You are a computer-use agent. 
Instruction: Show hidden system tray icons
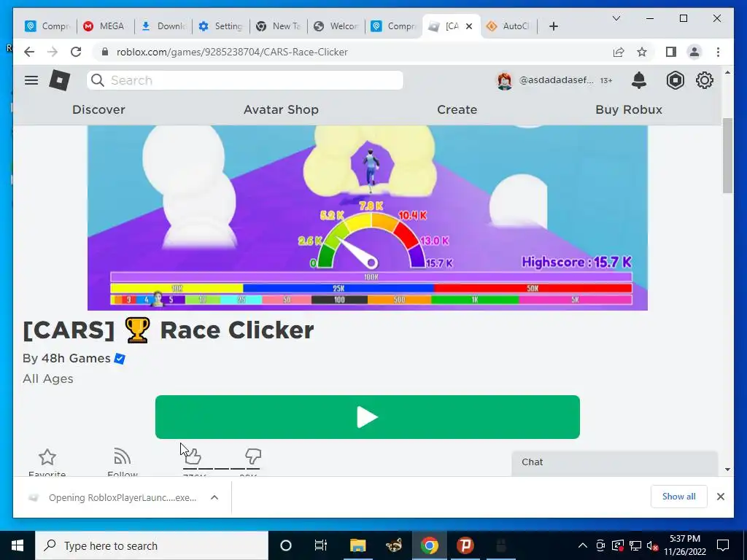tap(582, 545)
